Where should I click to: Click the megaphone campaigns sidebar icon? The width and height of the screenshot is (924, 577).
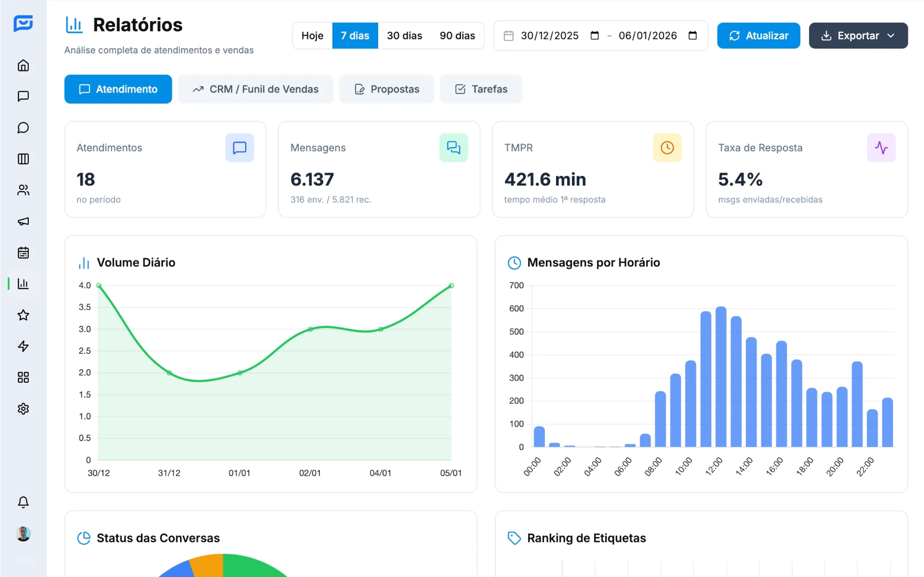coord(23,221)
